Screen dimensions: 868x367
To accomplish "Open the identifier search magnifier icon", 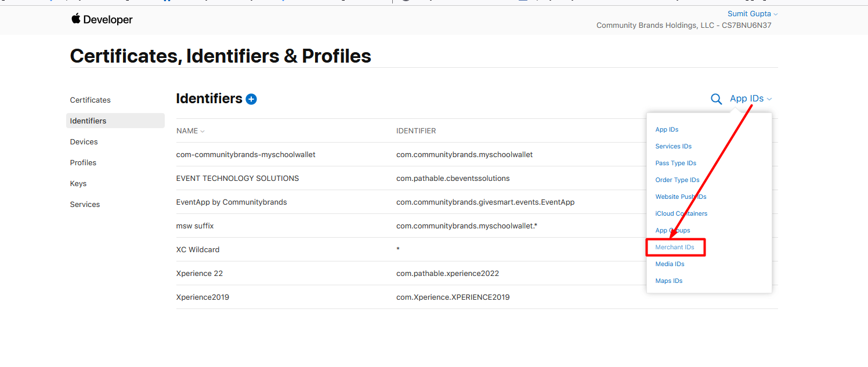I will click(717, 99).
